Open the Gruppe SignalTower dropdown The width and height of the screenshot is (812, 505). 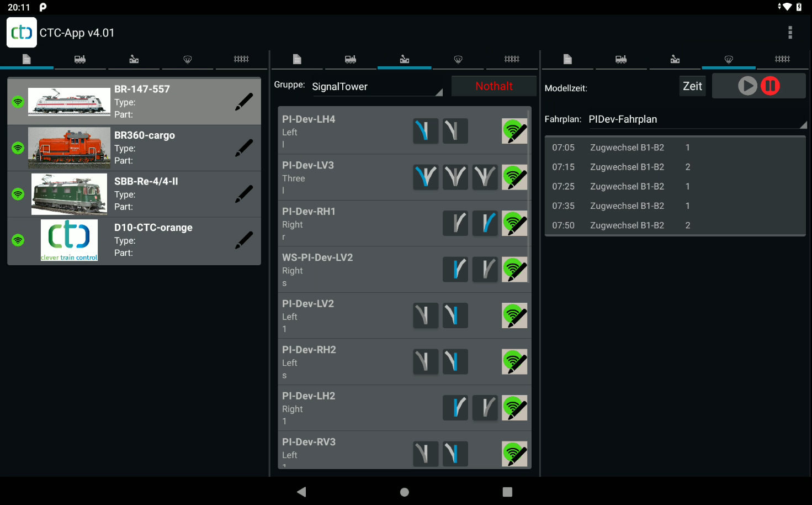point(376,87)
